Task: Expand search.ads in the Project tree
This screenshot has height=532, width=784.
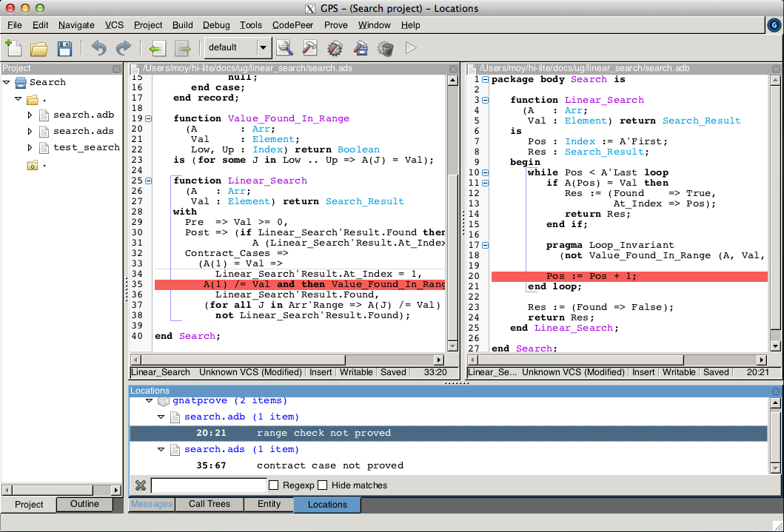Action: point(30,132)
